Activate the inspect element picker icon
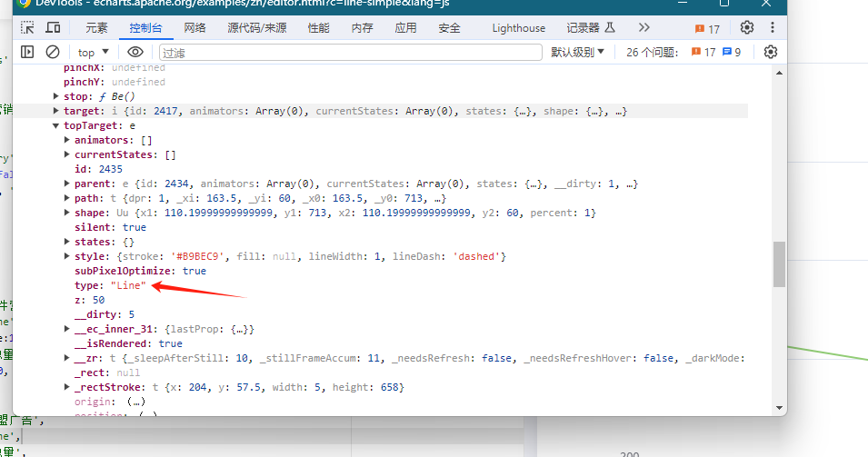The image size is (868, 457). coord(27,28)
